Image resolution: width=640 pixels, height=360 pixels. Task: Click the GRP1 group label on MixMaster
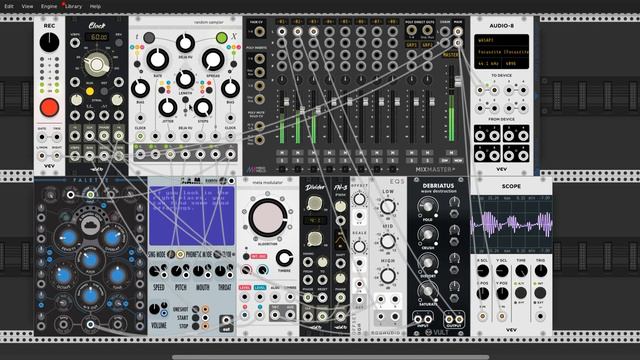tap(411, 45)
